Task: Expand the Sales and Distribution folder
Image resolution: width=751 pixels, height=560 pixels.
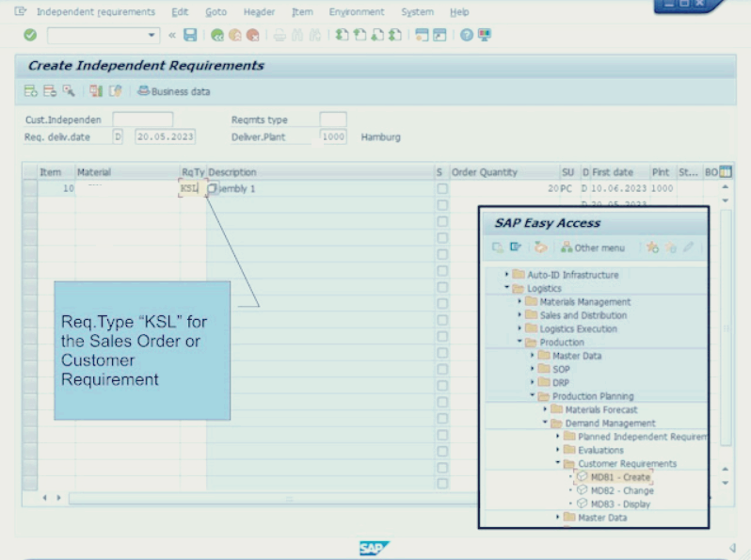Action: tap(519, 314)
